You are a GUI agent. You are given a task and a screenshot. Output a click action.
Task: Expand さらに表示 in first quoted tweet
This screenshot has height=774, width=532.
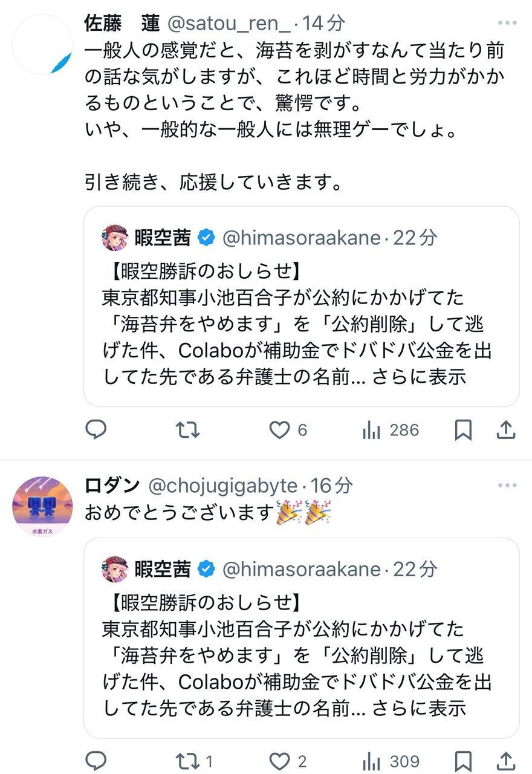point(419,376)
